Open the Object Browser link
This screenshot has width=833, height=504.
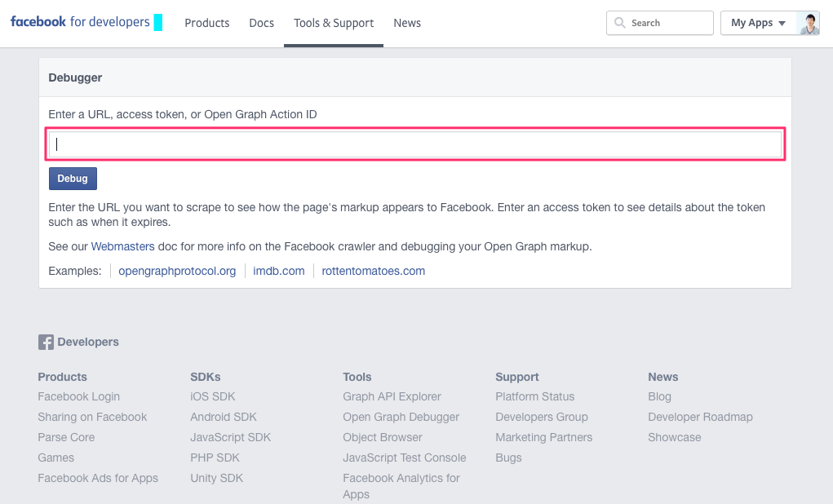[x=383, y=438]
